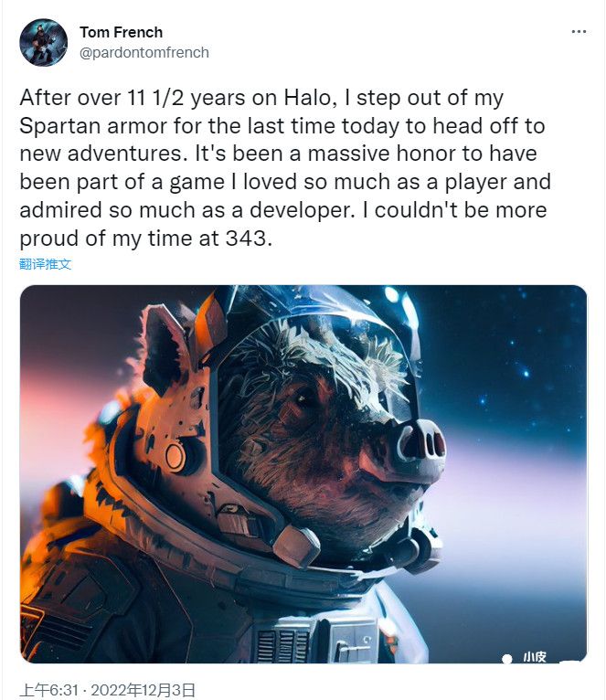Image resolution: width=606 pixels, height=700 pixels.
Task: Click the 小皮 watermark on the image
Action: 535,657
